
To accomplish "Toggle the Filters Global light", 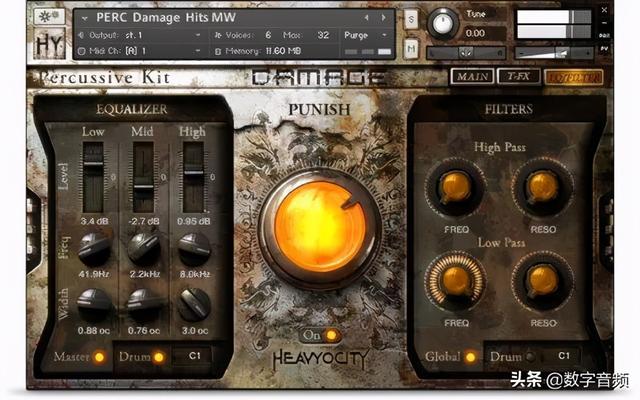I will (x=470, y=357).
